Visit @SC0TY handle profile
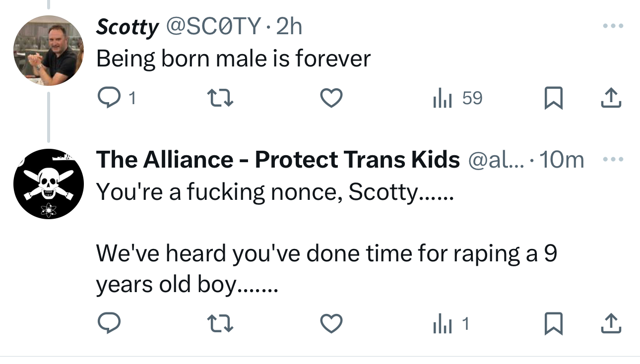Image resolution: width=640 pixels, height=364 pixels. pyautogui.click(x=214, y=27)
